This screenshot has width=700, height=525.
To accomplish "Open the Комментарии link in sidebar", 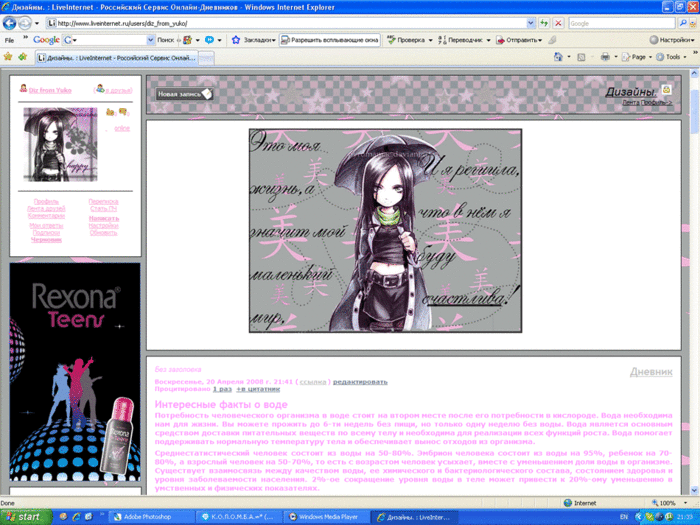I will [x=46, y=216].
